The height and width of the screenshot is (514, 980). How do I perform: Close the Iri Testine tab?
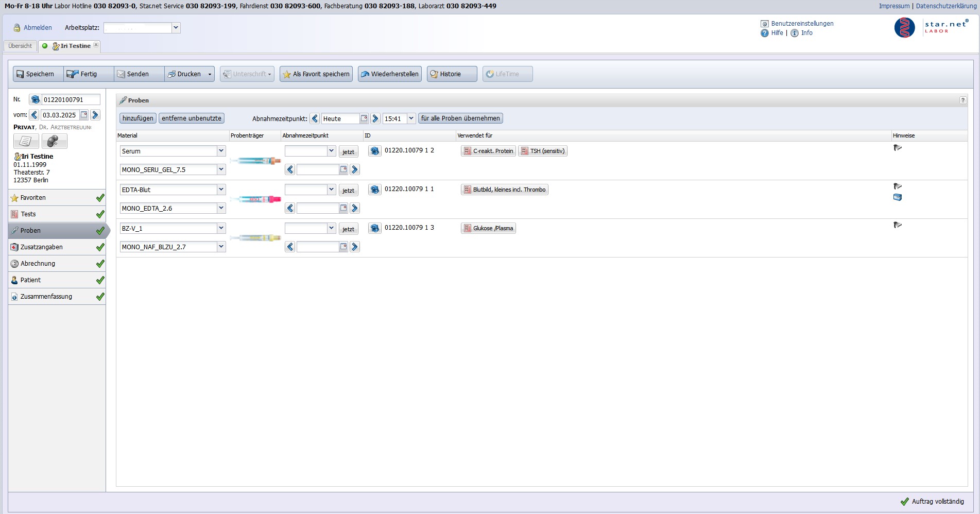click(96, 45)
